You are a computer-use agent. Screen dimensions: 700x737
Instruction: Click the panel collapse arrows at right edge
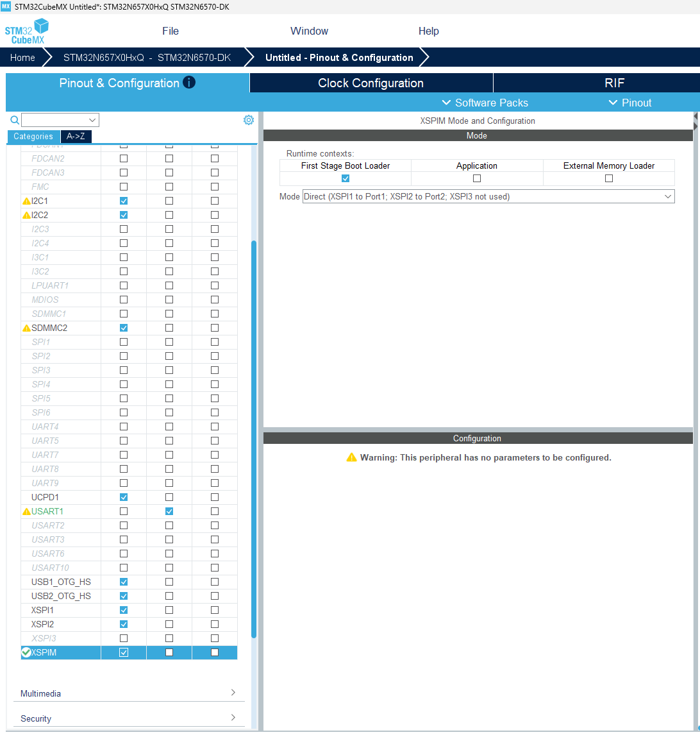coord(696,121)
